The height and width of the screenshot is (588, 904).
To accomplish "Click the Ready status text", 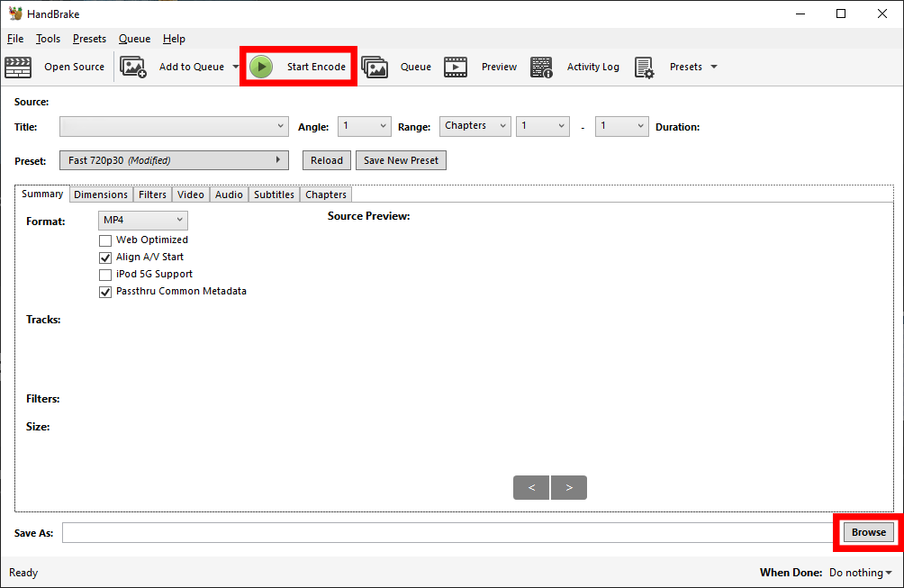I will point(23,573).
